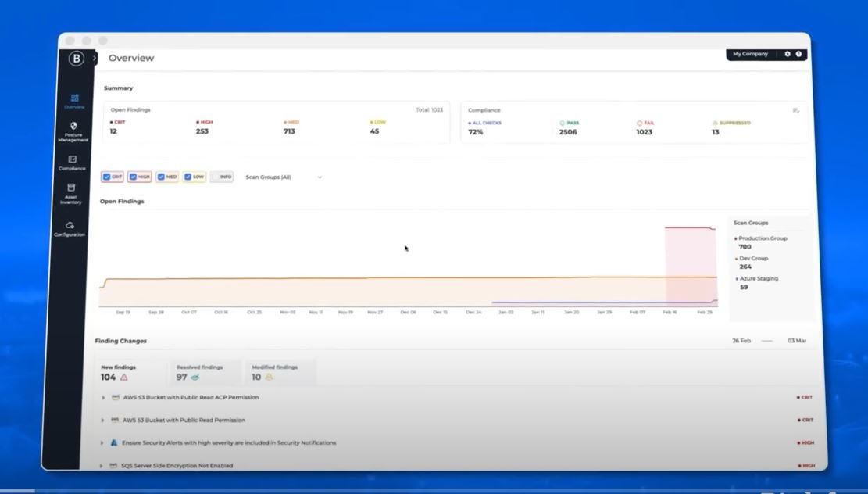Click AWS icon on SQS Encryption row

(113, 466)
